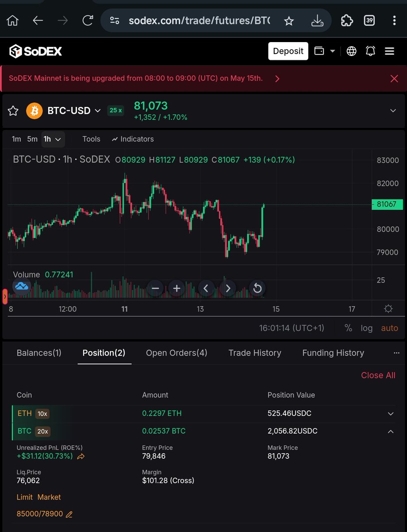This screenshot has height=532, width=407.
Task: Open more tabs ellipsis
Action: pos(396,353)
